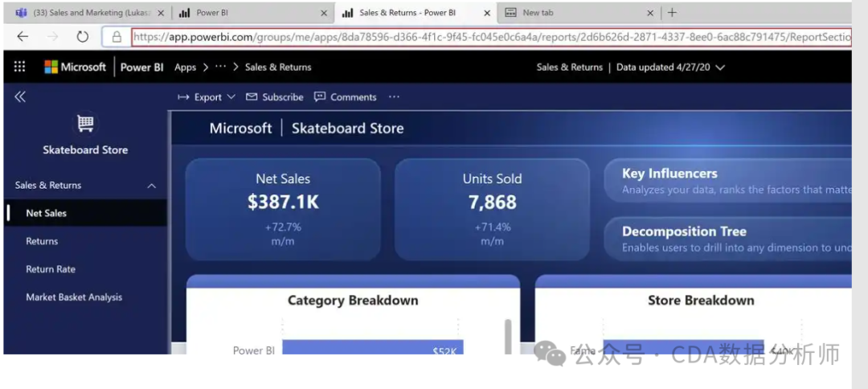This screenshot has height=389, width=868.
Task: Click the Microsoft | Skateboard Store report heading
Action: pos(306,129)
